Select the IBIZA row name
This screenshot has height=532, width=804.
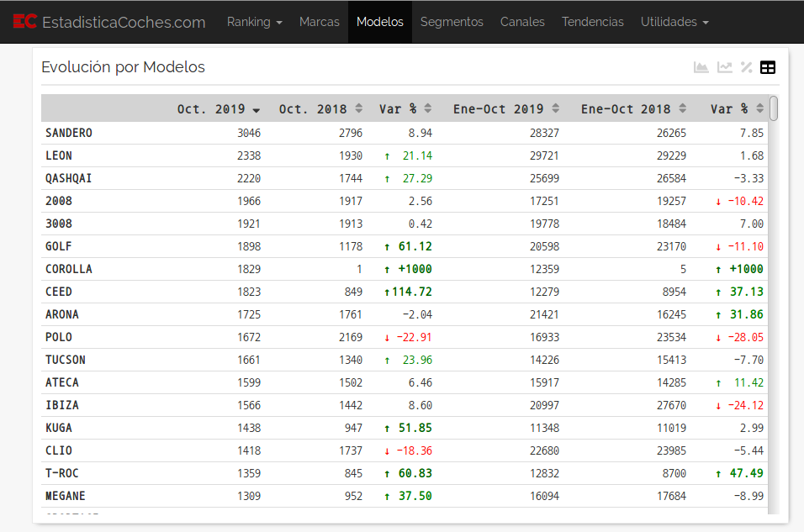(62, 405)
